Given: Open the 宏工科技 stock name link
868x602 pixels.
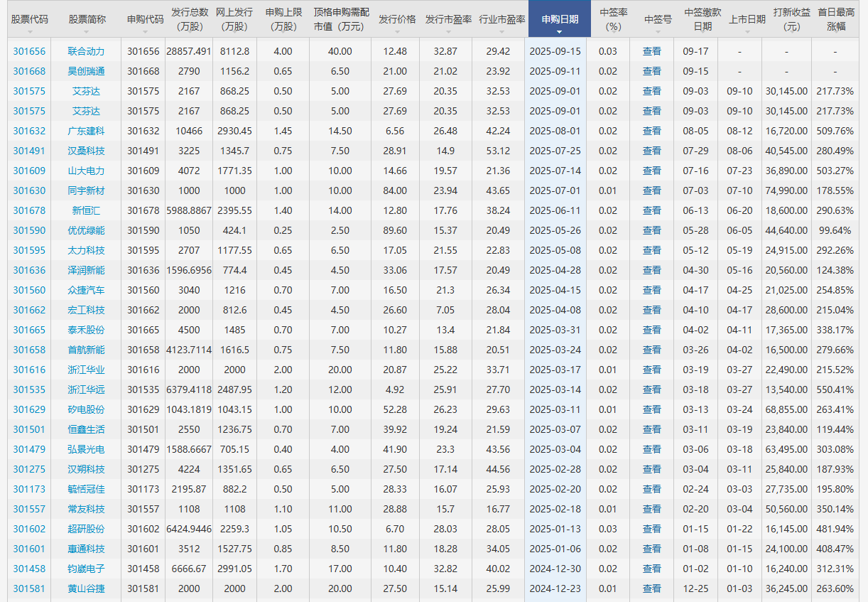Looking at the screenshot, I should (x=86, y=310).
